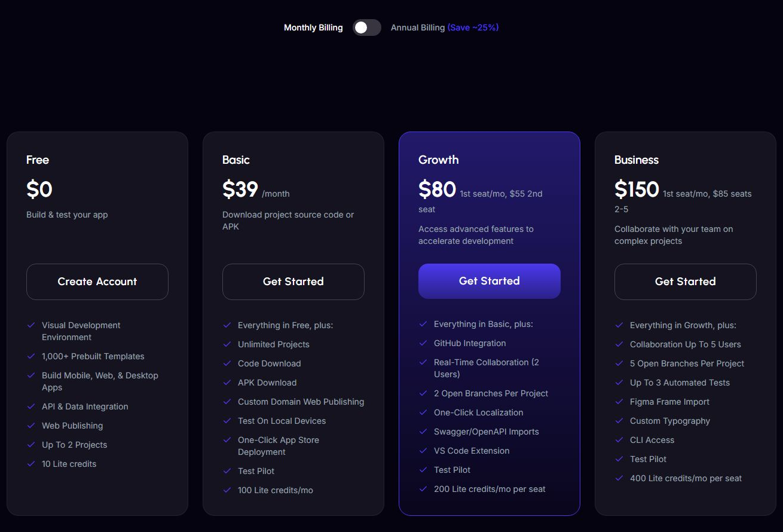Click Get Started under Basic plan

pos(293,282)
